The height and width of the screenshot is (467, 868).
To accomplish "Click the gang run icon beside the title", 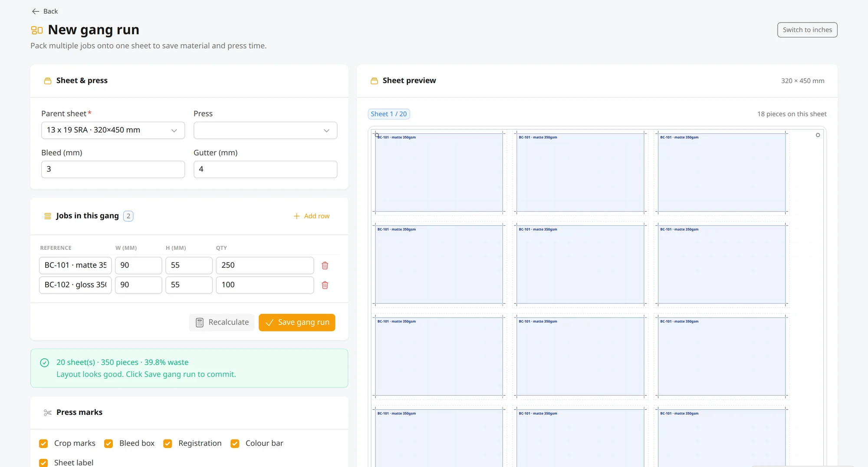I will click(x=37, y=30).
